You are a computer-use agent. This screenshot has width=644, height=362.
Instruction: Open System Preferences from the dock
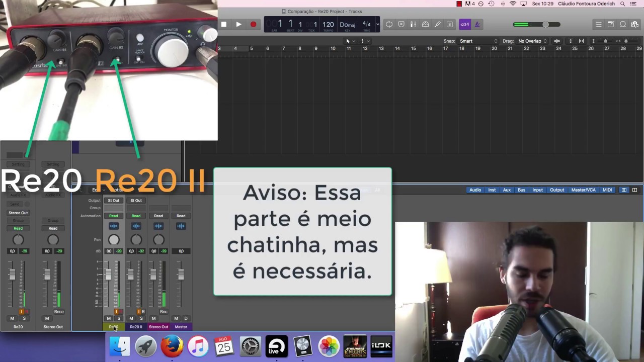[251, 346]
